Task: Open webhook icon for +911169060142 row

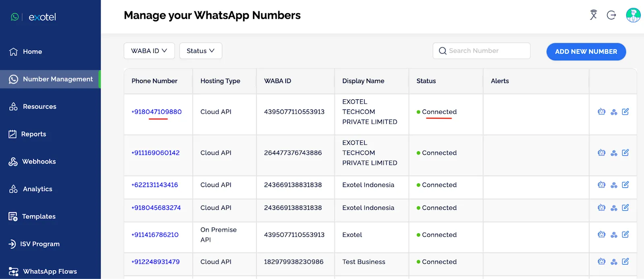Action: [x=614, y=153]
